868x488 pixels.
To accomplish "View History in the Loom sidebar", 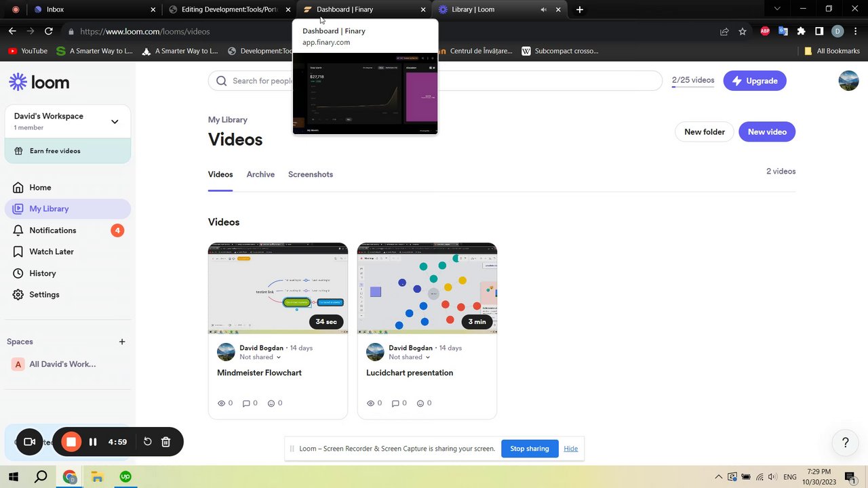I will click(x=68, y=273).
